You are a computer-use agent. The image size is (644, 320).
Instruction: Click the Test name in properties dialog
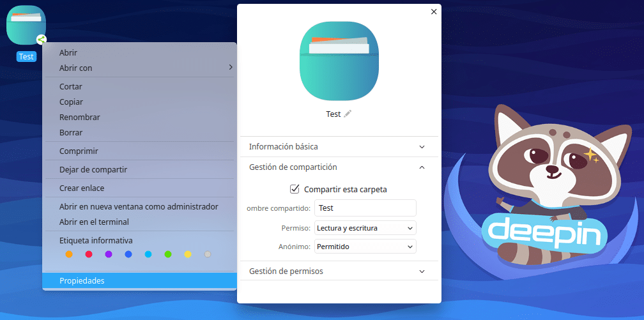point(333,114)
